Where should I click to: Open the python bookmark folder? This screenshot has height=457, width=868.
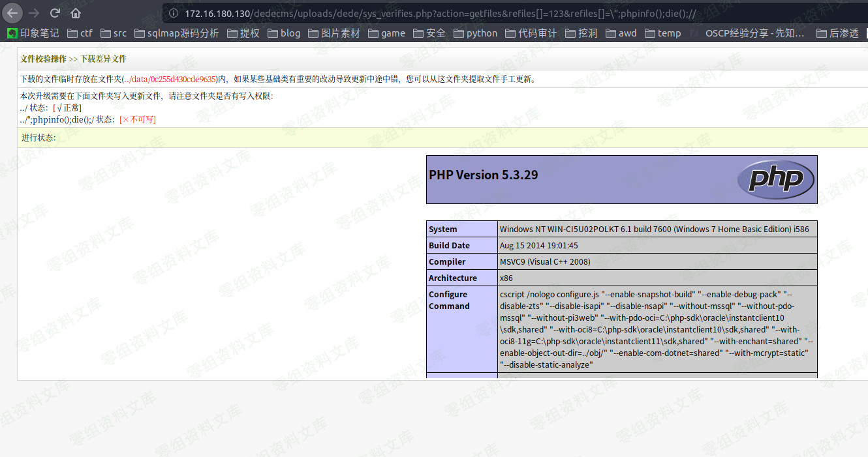click(475, 33)
